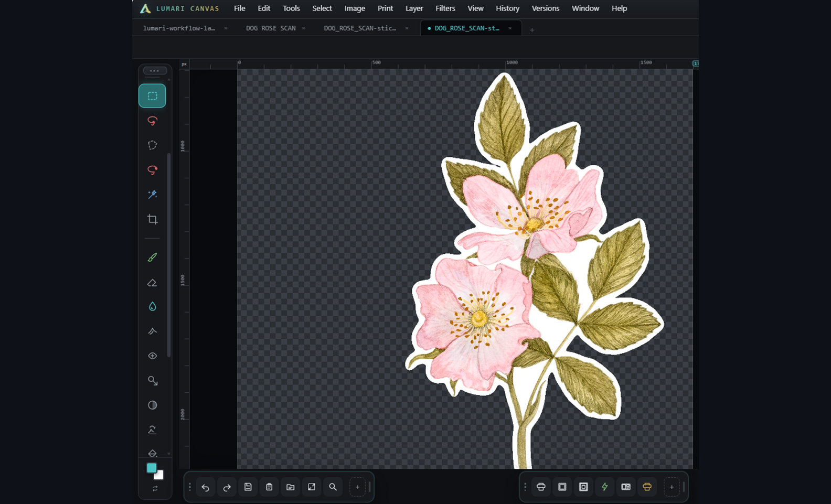The image size is (831, 504).
Task: Select the rectangular marquee tool
Action: [x=152, y=96]
